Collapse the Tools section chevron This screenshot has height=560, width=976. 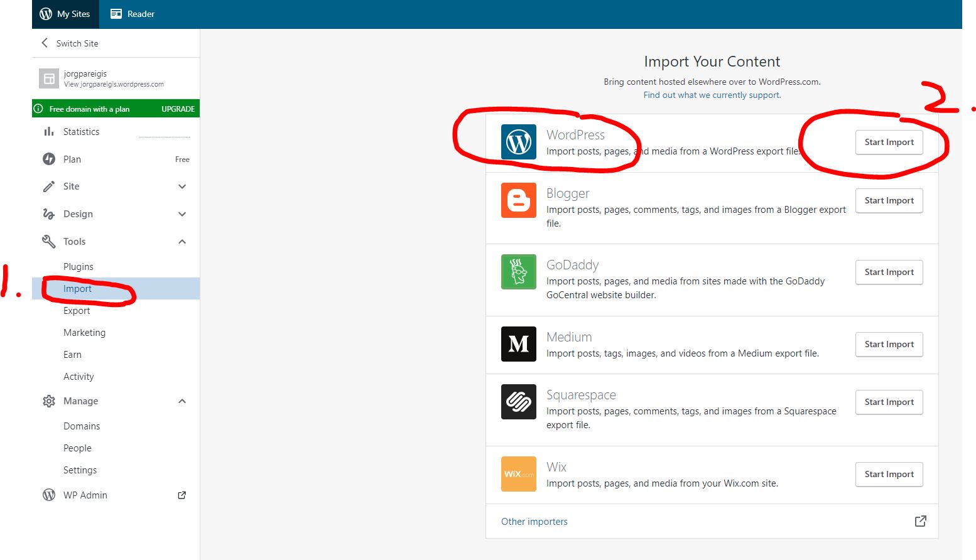(x=182, y=242)
